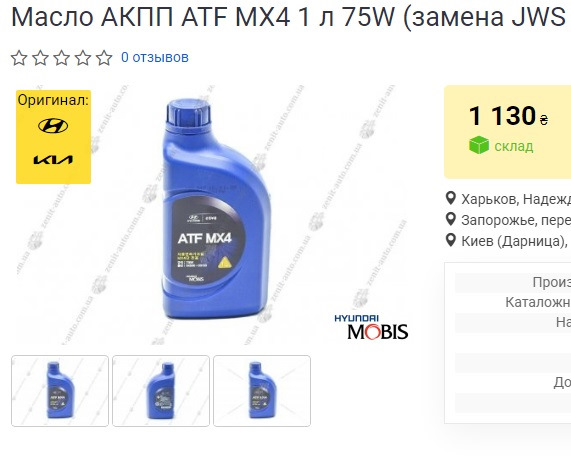Click the map pin next to Киев (Дарница)

point(451,240)
